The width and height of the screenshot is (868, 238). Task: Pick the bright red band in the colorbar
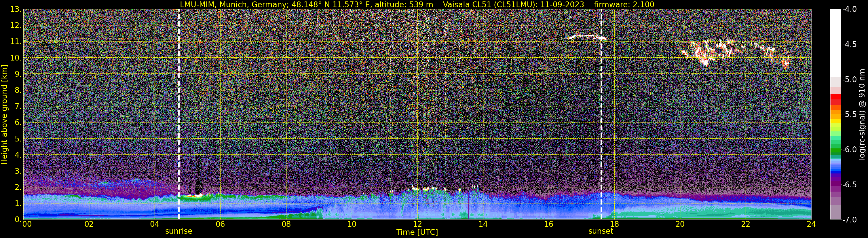click(836, 97)
